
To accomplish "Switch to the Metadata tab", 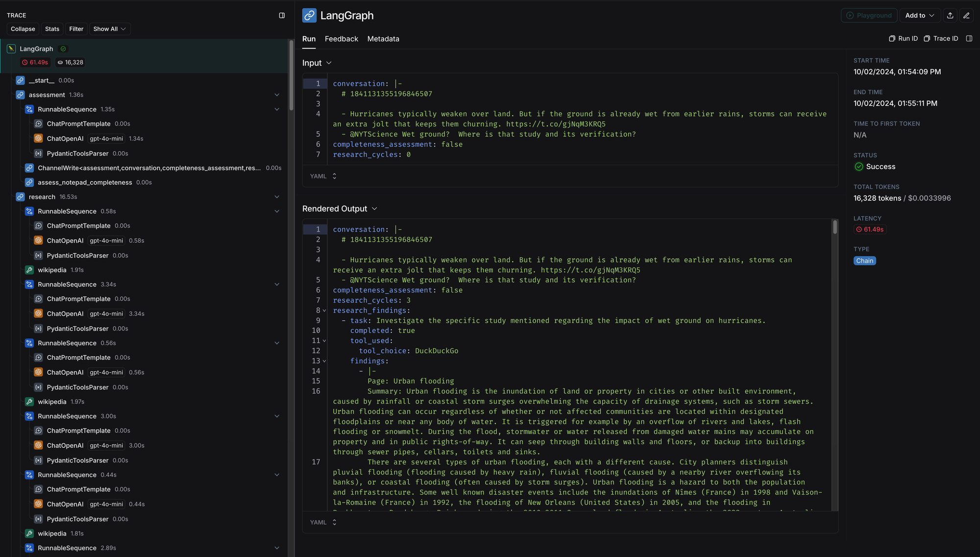I will [x=383, y=39].
